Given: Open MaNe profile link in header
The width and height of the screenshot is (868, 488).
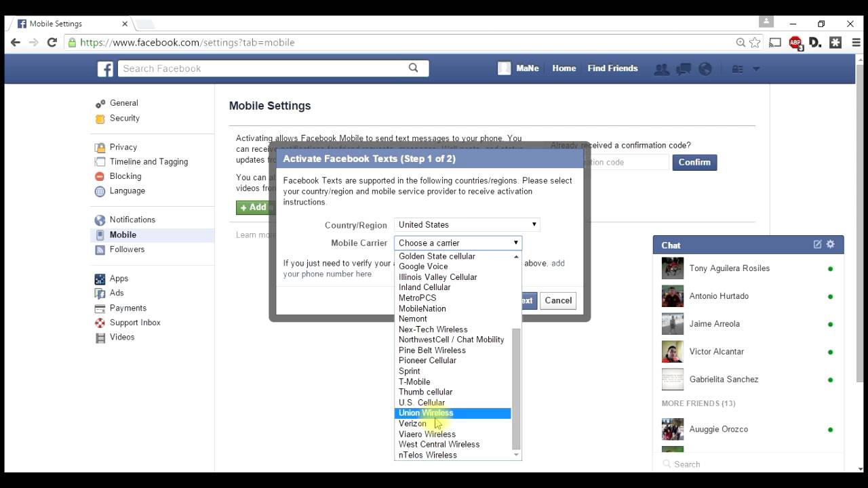Looking at the screenshot, I should coord(519,68).
